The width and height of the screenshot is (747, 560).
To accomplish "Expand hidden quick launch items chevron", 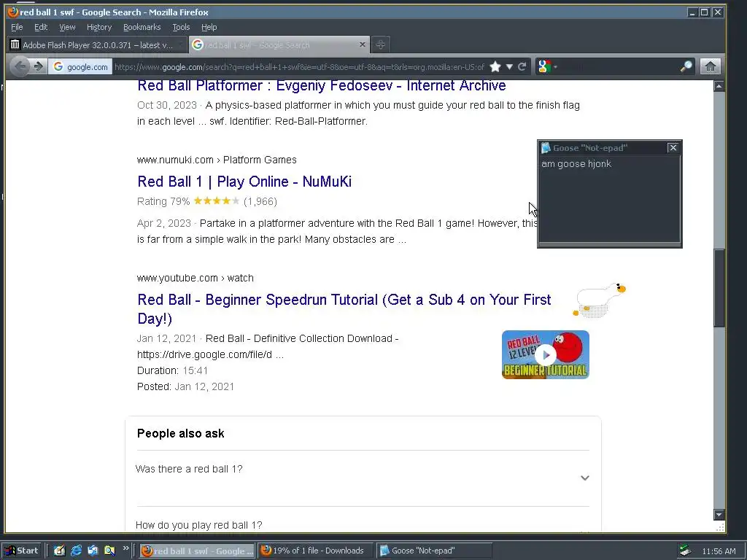I will (x=125, y=548).
